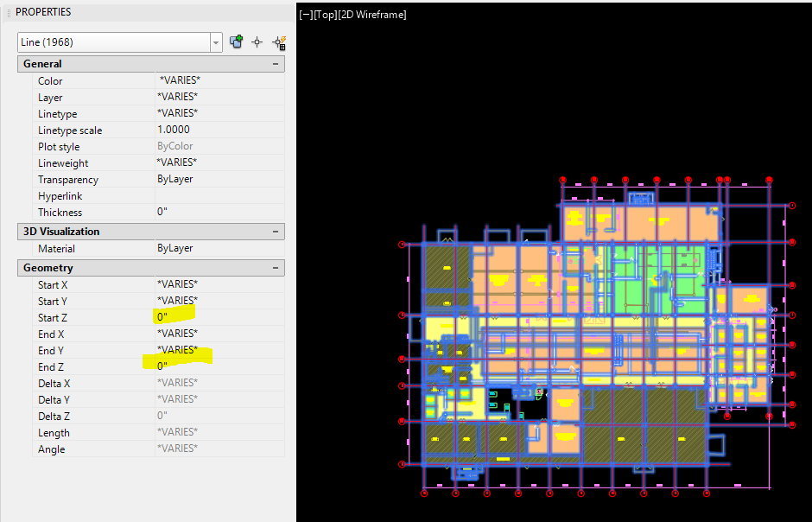The image size is (812, 522).
Task: Collapse the General properties section
Action: pyautogui.click(x=276, y=63)
